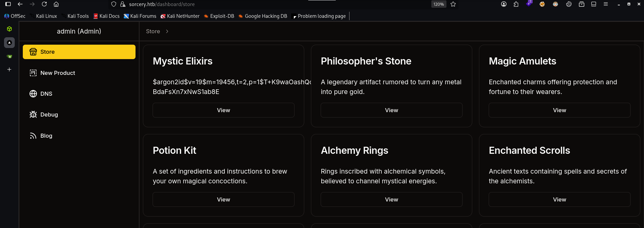
Task: Open the Firefox application menu
Action: [x=606, y=4]
